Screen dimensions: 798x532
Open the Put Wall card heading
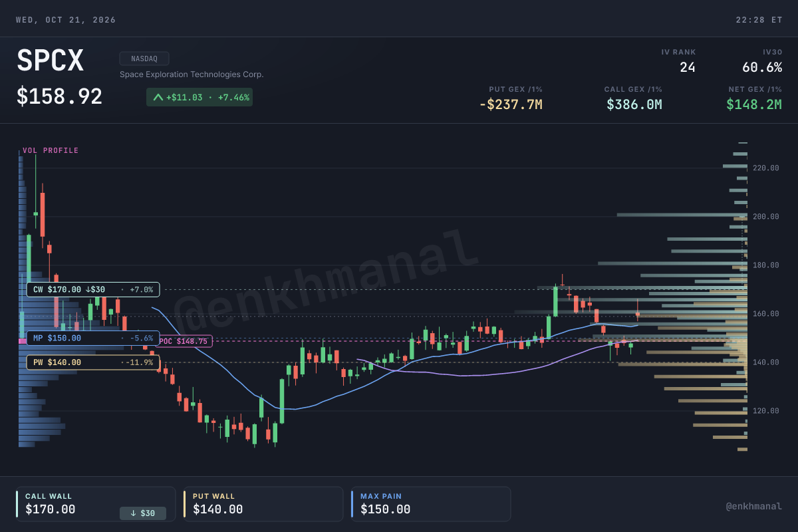pos(213,496)
